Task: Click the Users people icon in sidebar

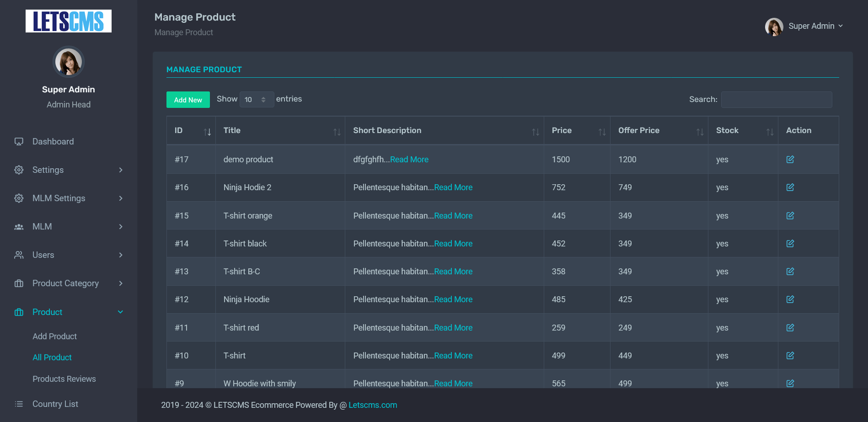Action: (x=19, y=255)
